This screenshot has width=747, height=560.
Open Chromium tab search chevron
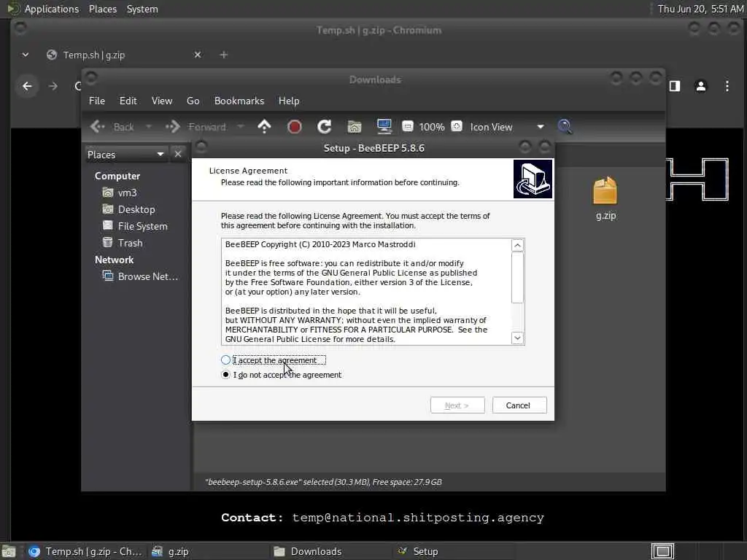26,55
